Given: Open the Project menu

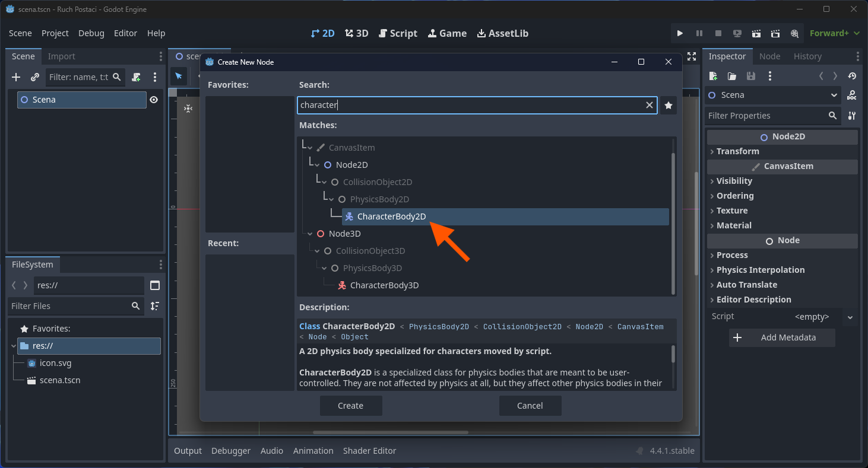Looking at the screenshot, I should (55, 33).
